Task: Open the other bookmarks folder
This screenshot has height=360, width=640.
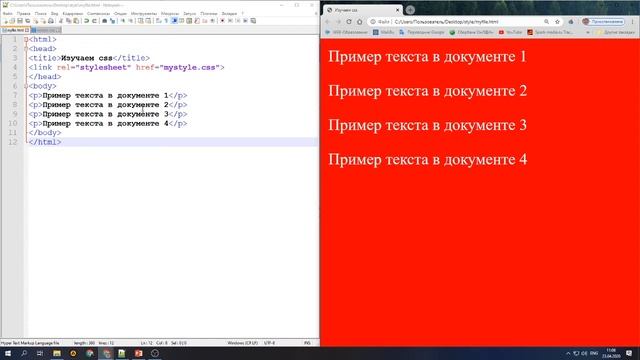Action: click(615, 32)
